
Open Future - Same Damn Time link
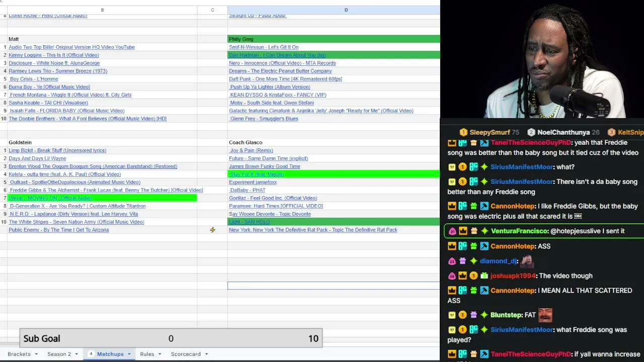tap(268, 158)
